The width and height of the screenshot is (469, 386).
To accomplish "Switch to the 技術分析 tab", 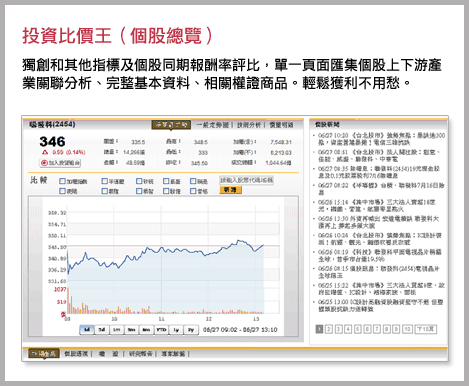I will [x=249, y=125].
